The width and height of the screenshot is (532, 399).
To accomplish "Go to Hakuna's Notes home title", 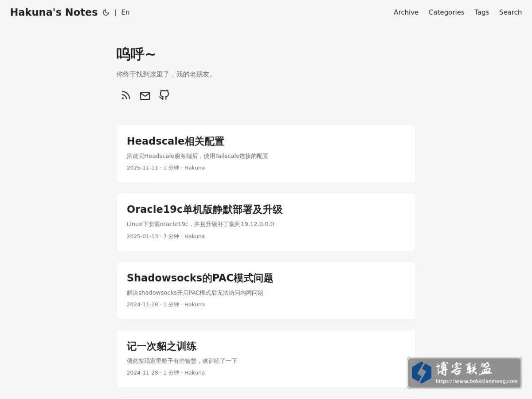I will point(54,12).
